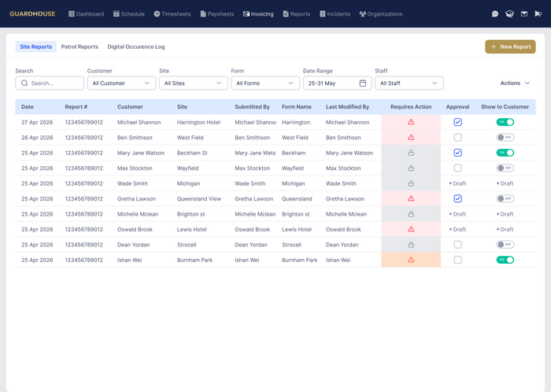Open the mail envelope icon

[524, 14]
